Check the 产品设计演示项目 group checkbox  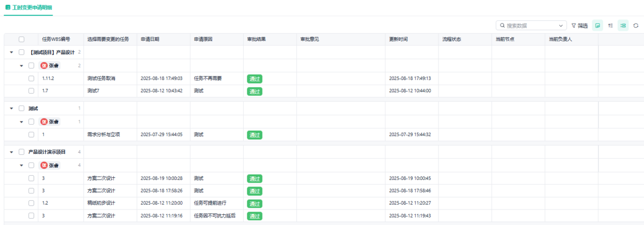pyautogui.click(x=21, y=152)
